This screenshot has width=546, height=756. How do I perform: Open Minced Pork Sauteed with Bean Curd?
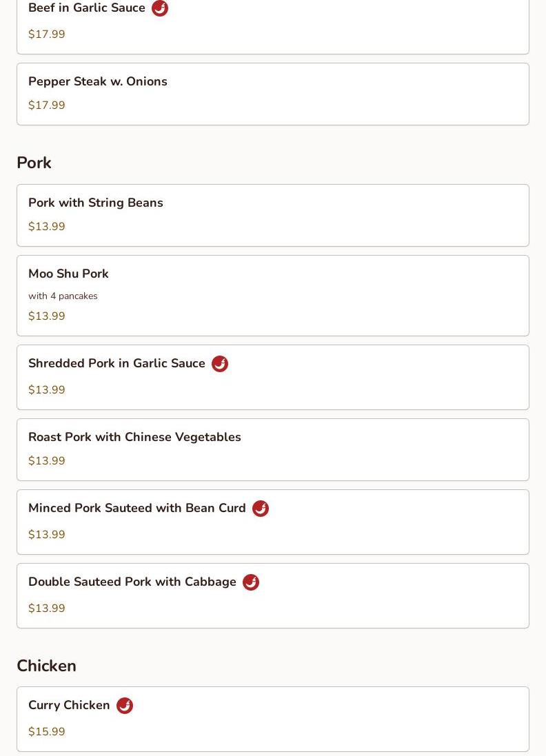pos(136,508)
